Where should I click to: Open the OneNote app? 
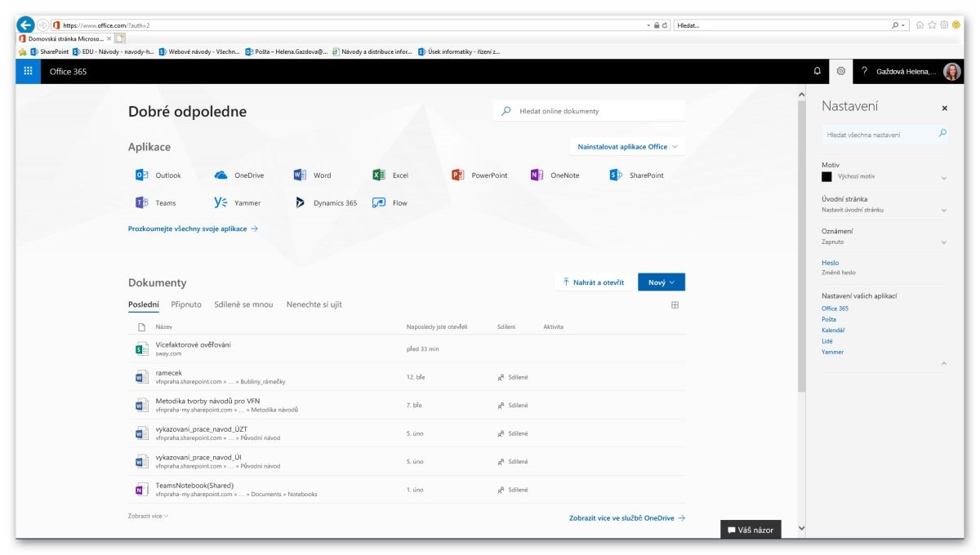coord(555,175)
